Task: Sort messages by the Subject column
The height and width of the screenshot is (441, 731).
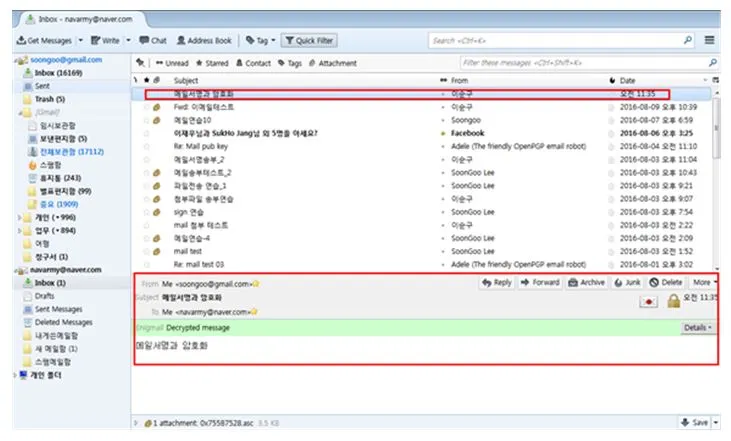Action: pos(186,80)
